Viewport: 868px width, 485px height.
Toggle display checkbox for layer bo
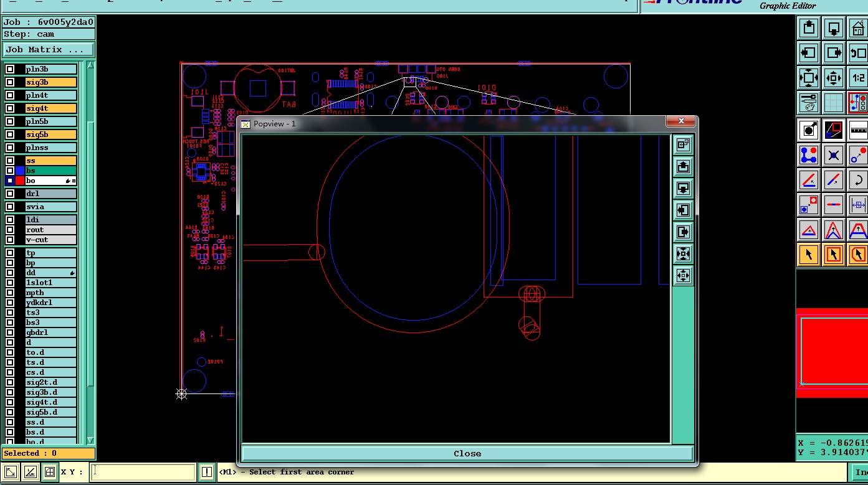pos(10,181)
